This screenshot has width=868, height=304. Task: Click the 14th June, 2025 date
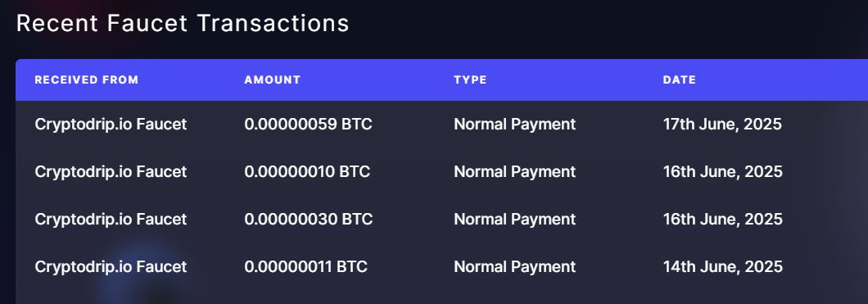[723, 267]
